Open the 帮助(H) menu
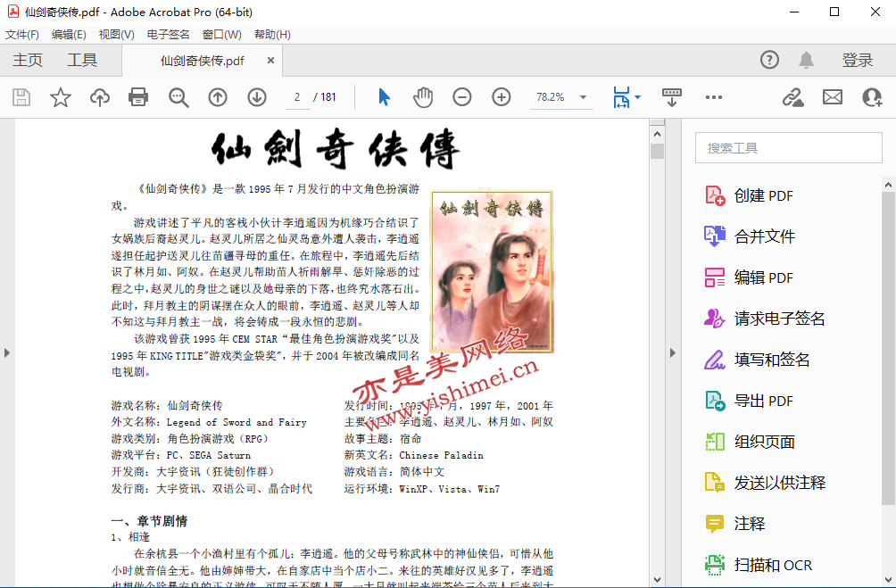This screenshot has height=588, width=896. click(x=272, y=35)
